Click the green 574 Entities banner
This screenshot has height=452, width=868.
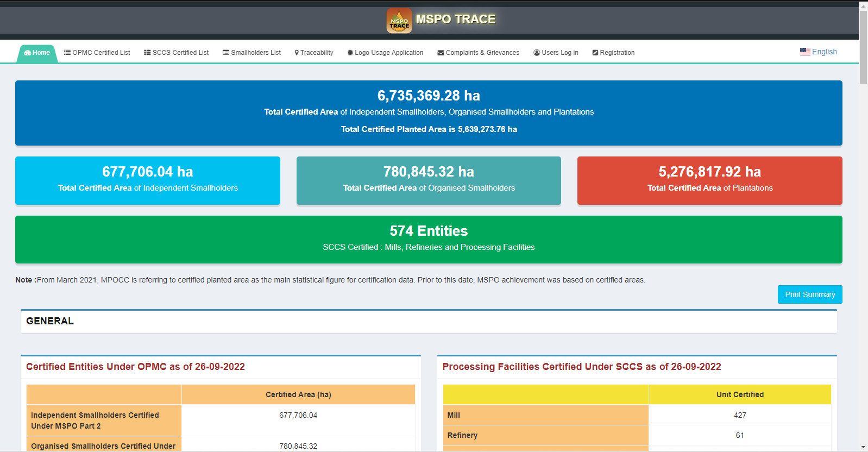[429, 239]
